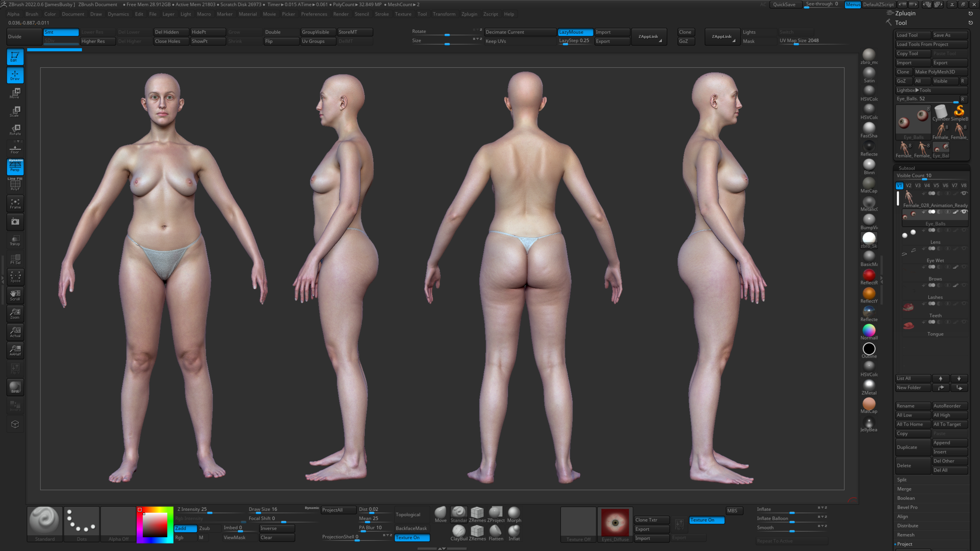
Task: Expand the Remesh section
Action: pyautogui.click(x=905, y=535)
